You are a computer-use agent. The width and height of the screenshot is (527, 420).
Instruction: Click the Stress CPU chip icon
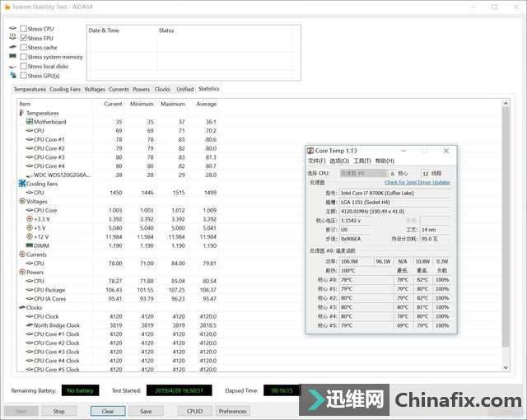[12, 28]
